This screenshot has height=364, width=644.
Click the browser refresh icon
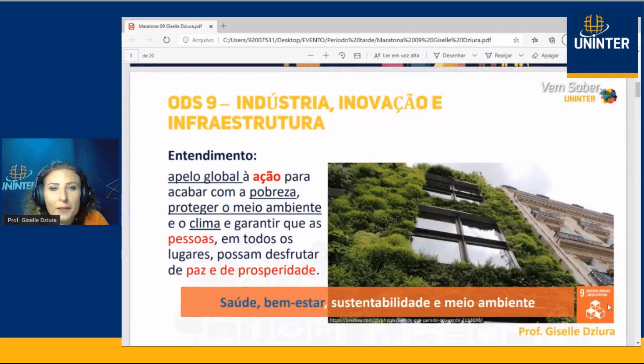pos(166,40)
